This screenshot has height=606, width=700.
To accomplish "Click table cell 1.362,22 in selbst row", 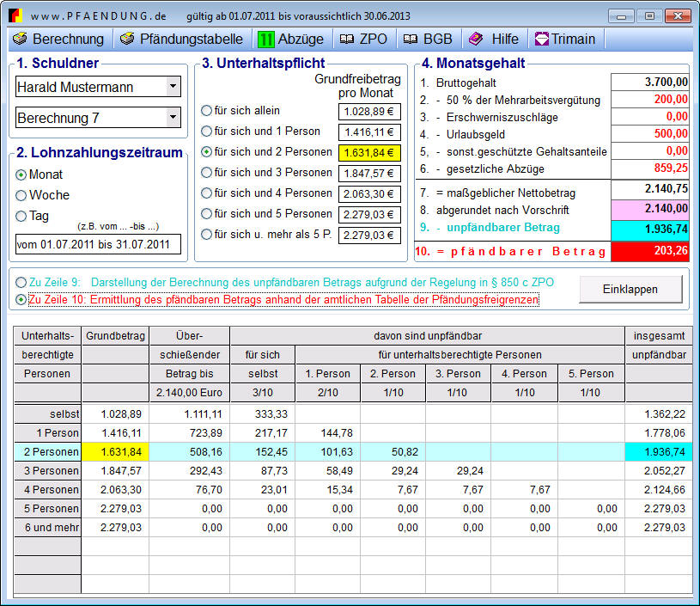I will [x=659, y=414].
